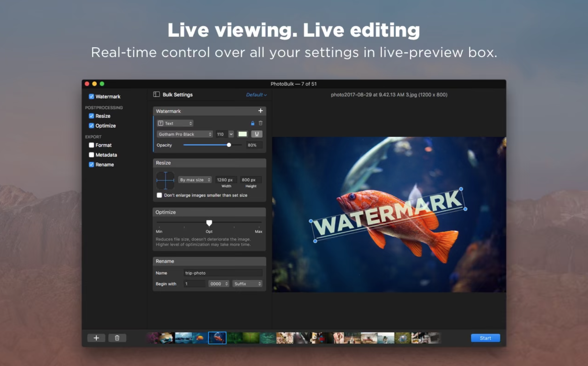This screenshot has width=588, height=366.
Task: Click the Optimize level slider handle
Action: click(209, 223)
